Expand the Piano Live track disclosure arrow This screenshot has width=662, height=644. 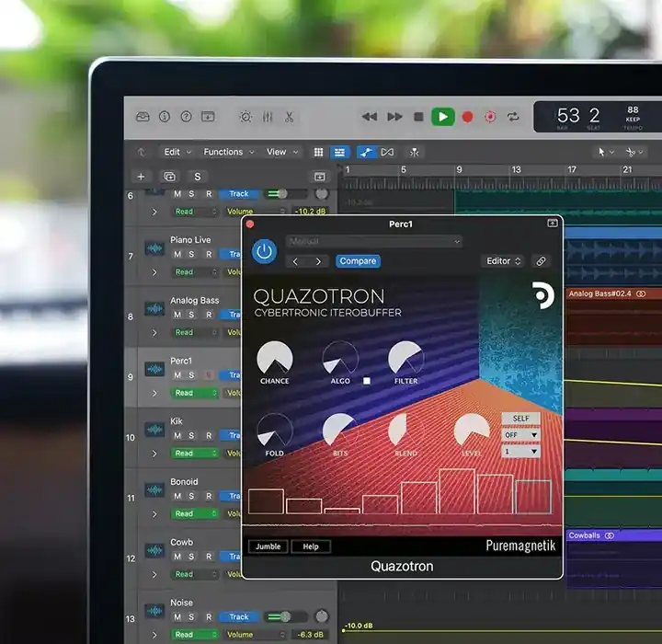coord(154,272)
